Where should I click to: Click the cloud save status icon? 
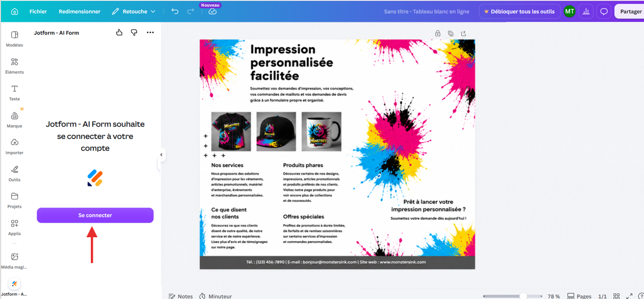pos(212,11)
